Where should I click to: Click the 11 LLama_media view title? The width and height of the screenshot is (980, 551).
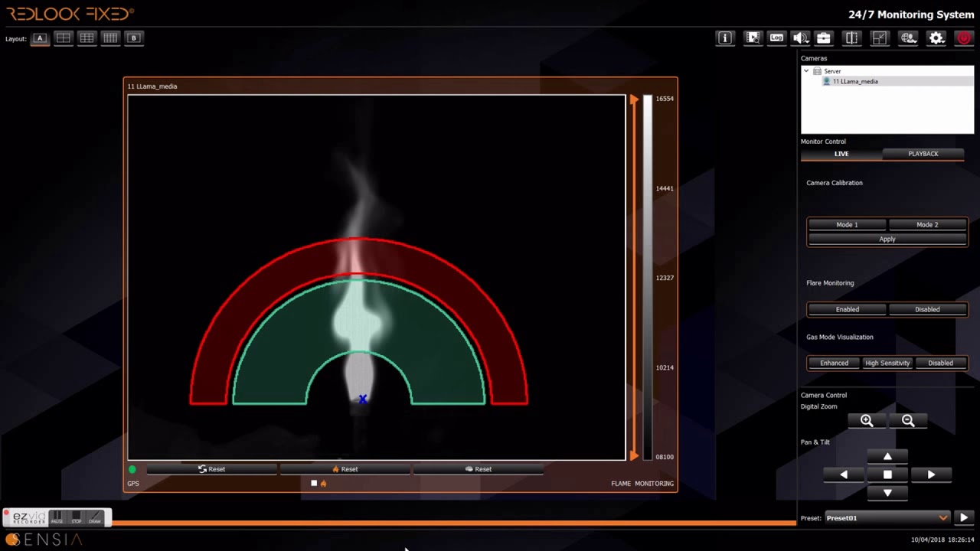click(x=152, y=86)
